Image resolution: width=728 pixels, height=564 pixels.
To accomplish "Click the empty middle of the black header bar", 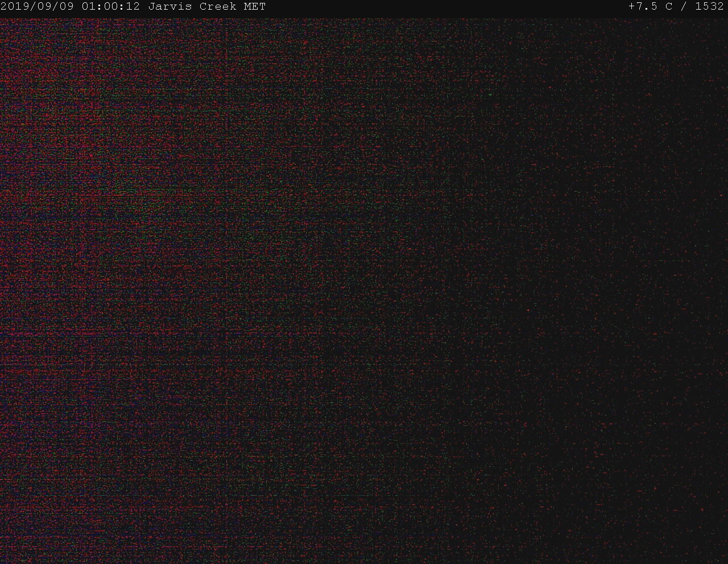I will (444, 7).
